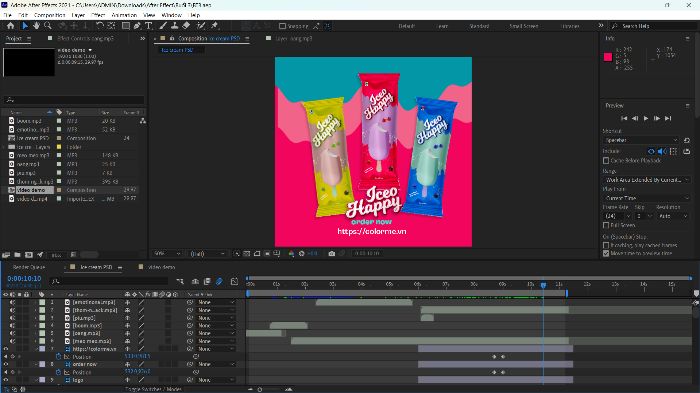Select the Rectangle shape tool
Image resolution: width=700 pixels, height=393 pixels.
(126, 26)
